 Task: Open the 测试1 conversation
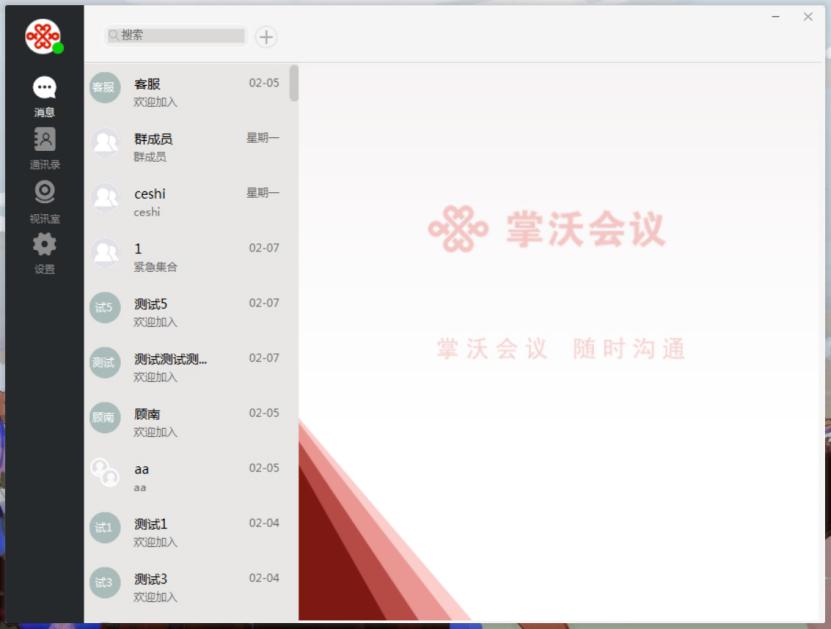[x=190, y=532]
